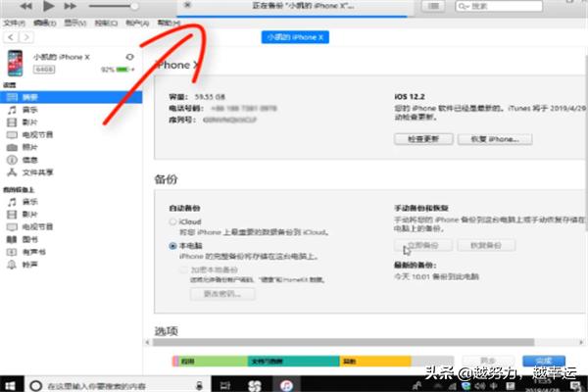Open the 控制(C) menu
The image size is (588, 392).
pos(106,24)
